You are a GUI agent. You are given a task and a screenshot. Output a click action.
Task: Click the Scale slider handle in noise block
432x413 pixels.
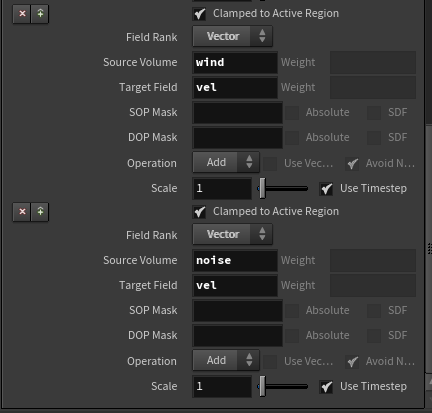click(262, 386)
